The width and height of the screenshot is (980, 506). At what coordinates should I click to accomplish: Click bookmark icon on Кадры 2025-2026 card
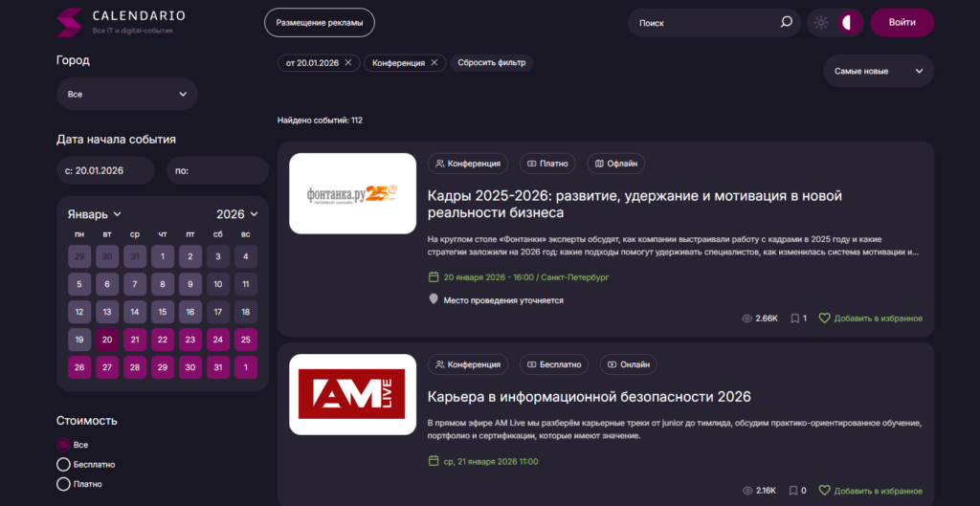coord(794,319)
